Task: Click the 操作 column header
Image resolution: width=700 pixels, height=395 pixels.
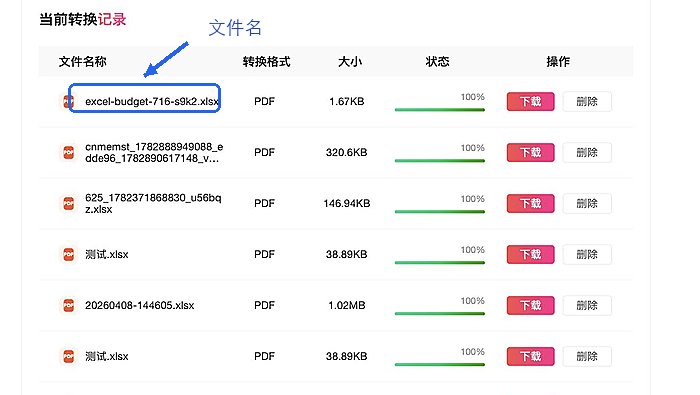Action: tap(558, 62)
